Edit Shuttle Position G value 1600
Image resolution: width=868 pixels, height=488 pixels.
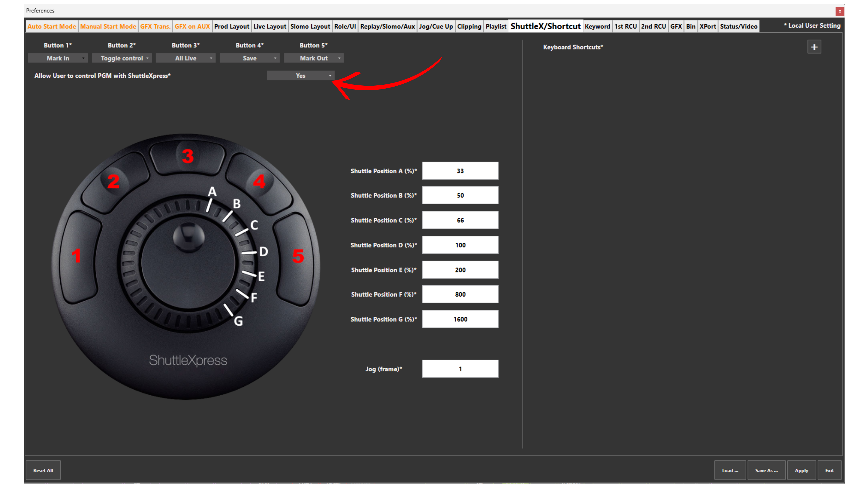click(460, 319)
